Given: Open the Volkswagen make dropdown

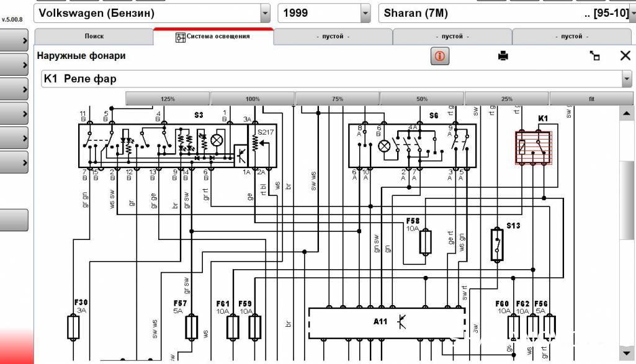Looking at the screenshot, I should 266,13.
